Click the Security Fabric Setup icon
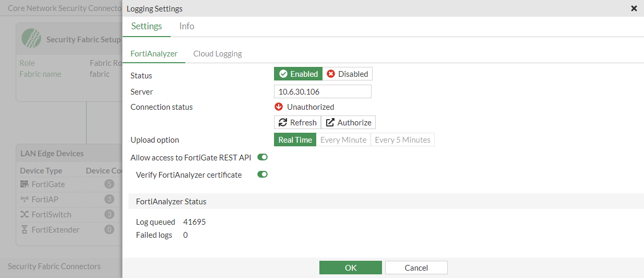Image resolution: width=644 pixels, height=278 pixels. point(31,38)
